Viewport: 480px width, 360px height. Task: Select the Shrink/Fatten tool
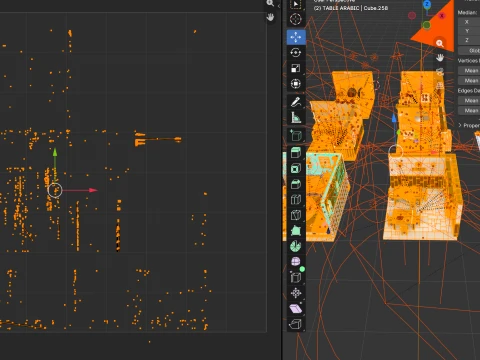[x=296, y=293]
